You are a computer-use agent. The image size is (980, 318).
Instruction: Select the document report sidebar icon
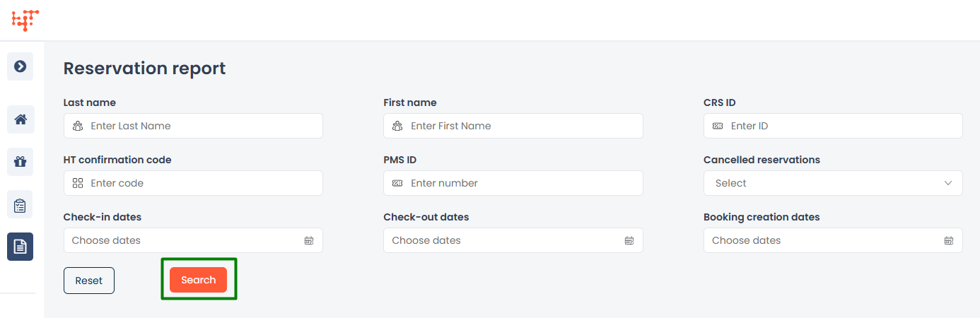pos(20,247)
